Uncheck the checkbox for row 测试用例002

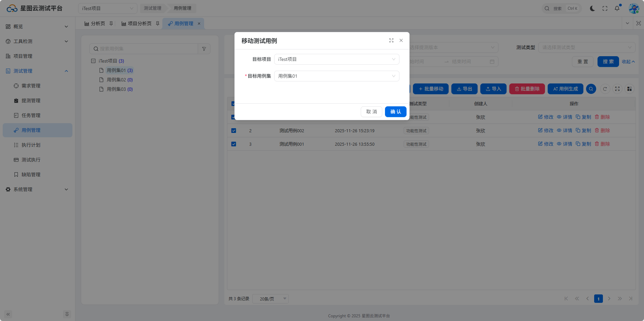point(233,131)
